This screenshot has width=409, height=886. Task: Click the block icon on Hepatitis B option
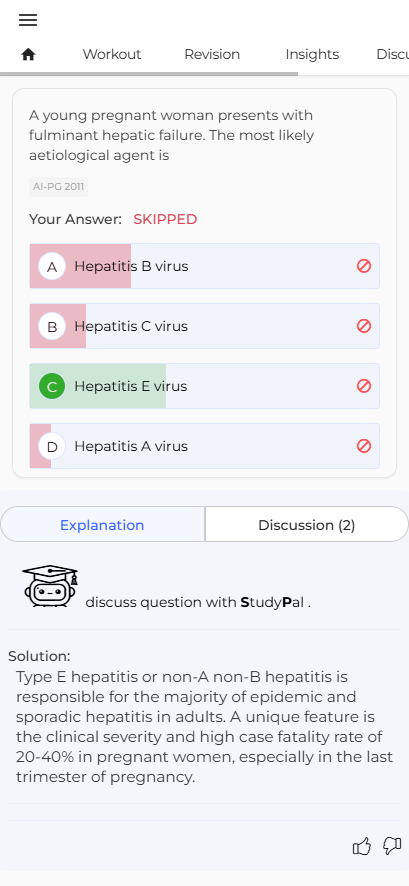364,266
